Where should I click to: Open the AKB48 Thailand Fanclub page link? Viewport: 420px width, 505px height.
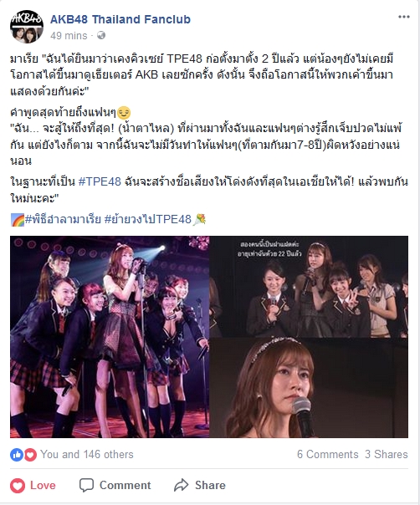[x=120, y=19]
